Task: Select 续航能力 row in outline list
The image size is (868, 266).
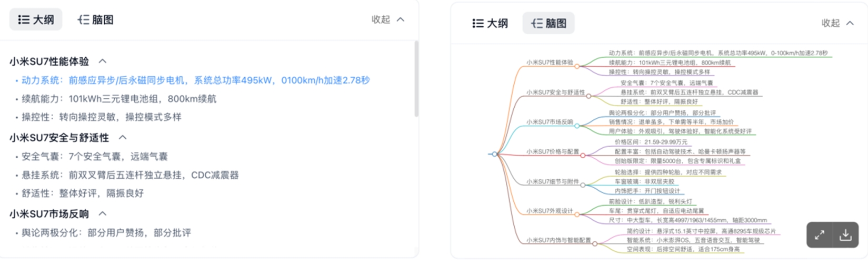Action: coord(119,99)
